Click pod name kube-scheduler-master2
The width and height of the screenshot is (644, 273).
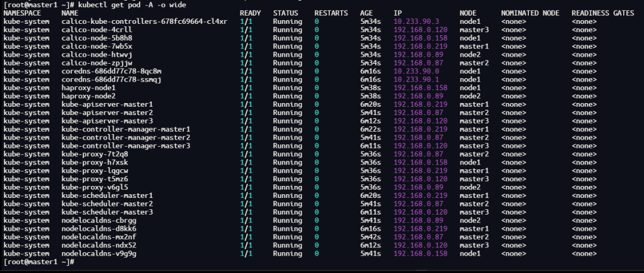point(107,204)
